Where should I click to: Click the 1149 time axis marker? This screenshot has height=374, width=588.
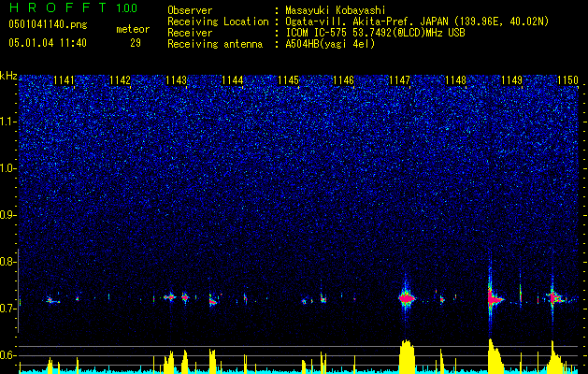pos(512,79)
